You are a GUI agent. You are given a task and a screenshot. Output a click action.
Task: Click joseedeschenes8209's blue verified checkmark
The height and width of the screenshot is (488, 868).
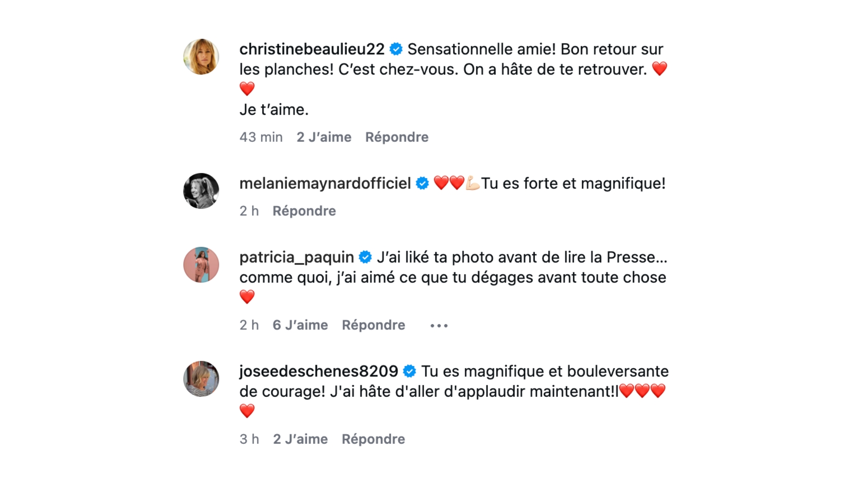tap(410, 371)
